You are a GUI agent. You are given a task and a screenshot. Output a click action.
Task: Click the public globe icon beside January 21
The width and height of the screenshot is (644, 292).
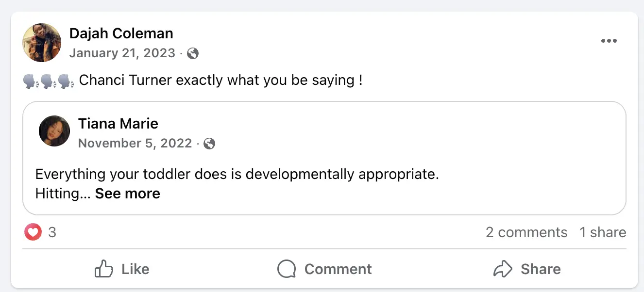(x=193, y=53)
